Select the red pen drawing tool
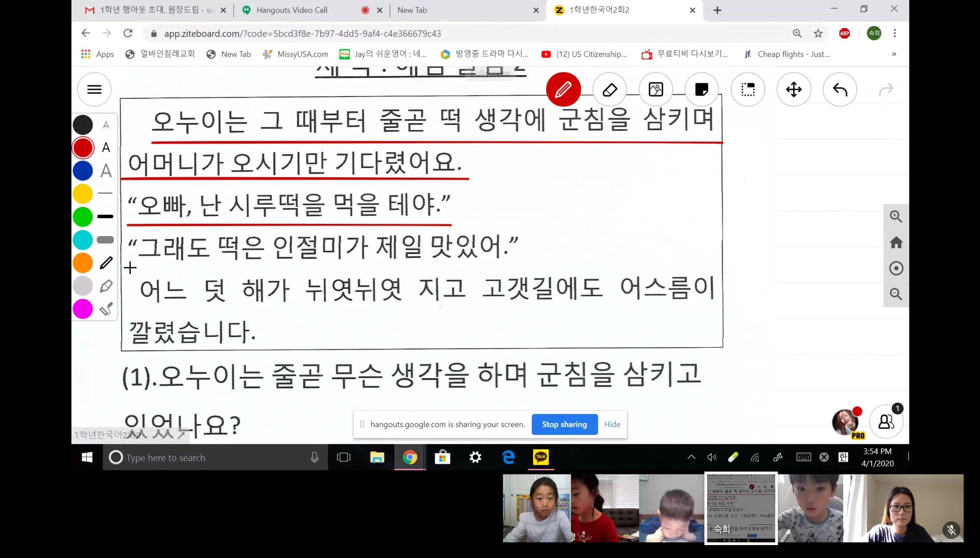Screen dimensions: 980x558 (563, 89)
